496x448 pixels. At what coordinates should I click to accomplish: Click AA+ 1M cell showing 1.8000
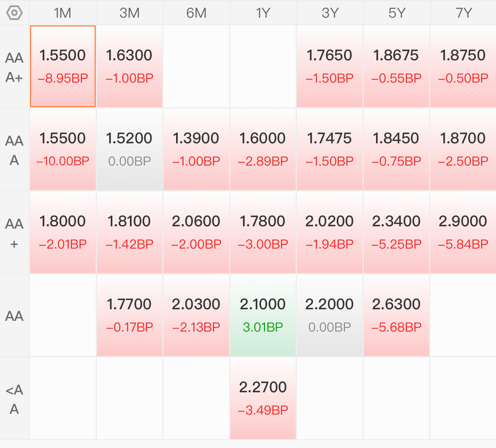63,232
